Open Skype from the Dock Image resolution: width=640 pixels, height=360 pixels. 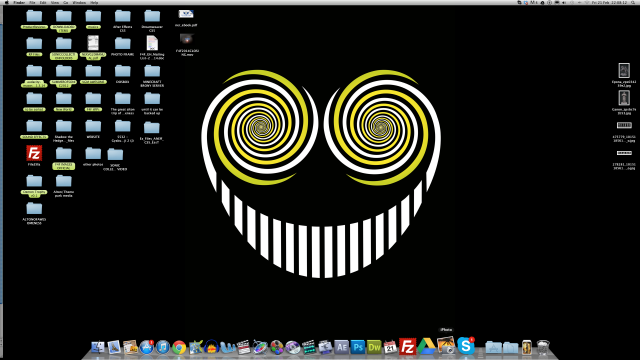[x=465, y=346]
